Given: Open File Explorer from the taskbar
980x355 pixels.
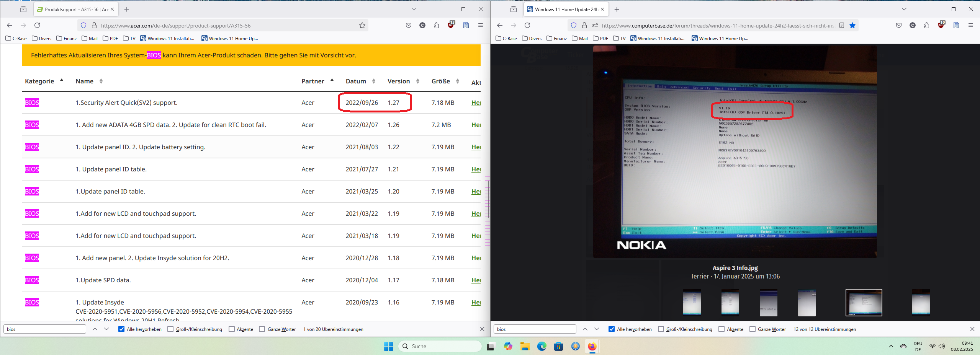Looking at the screenshot, I should [525, 346].
